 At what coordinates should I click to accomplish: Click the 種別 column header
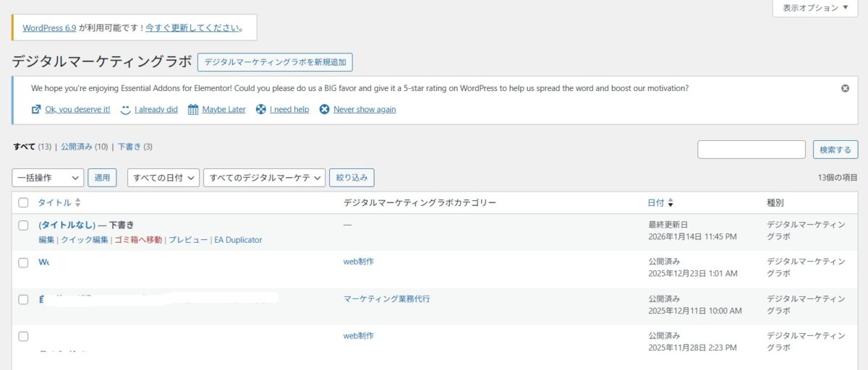tap(775, 203)
